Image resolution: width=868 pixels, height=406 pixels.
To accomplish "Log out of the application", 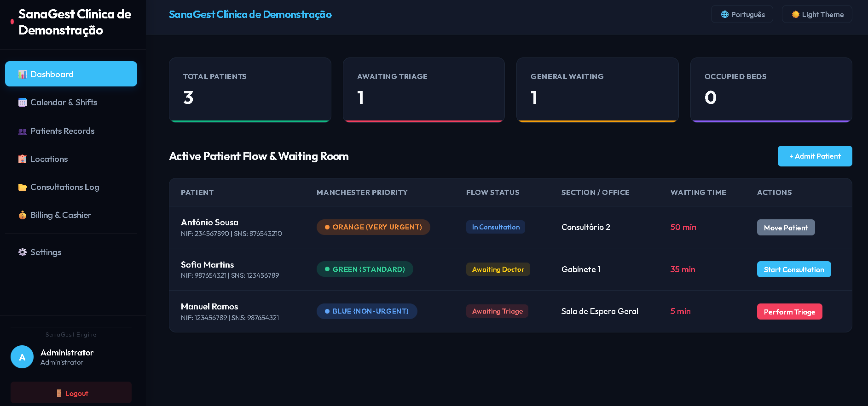I will tap(71, 393).
